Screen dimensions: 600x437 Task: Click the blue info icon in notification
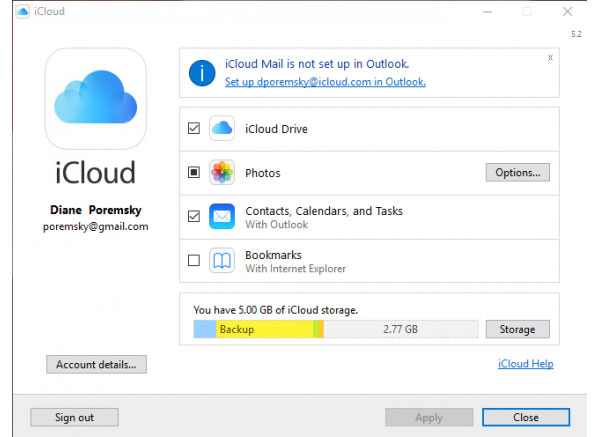point(202,73)
